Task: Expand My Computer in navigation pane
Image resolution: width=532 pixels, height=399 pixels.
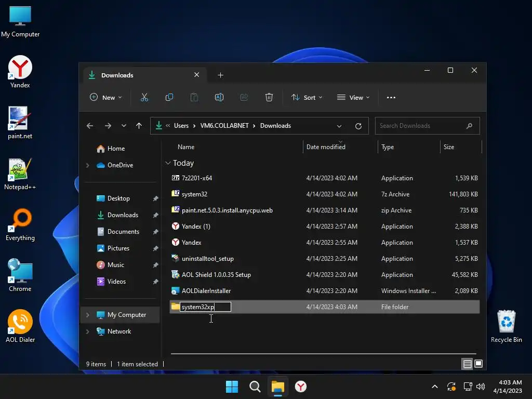Action: point(87,315)
